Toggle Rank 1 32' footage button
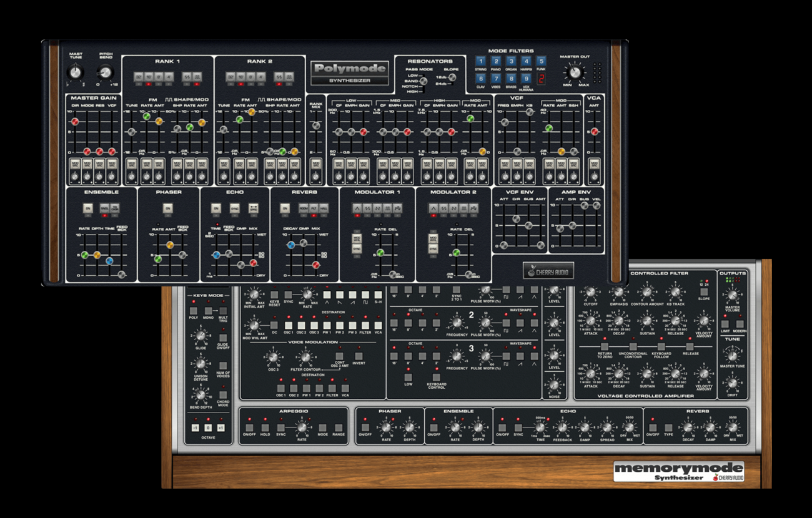Screen dimensions: 812x518 tap(139, 76)
